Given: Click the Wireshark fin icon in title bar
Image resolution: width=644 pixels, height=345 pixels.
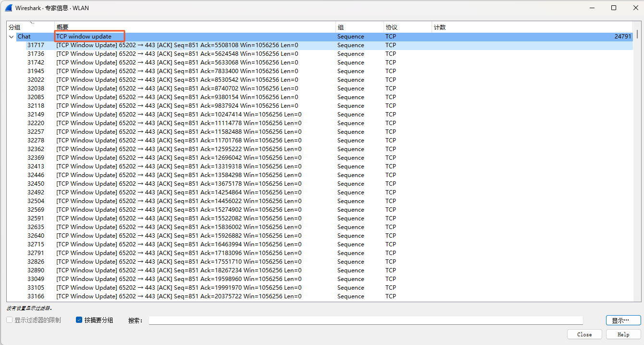Looking at the screenshot, I should pos(9,8).
